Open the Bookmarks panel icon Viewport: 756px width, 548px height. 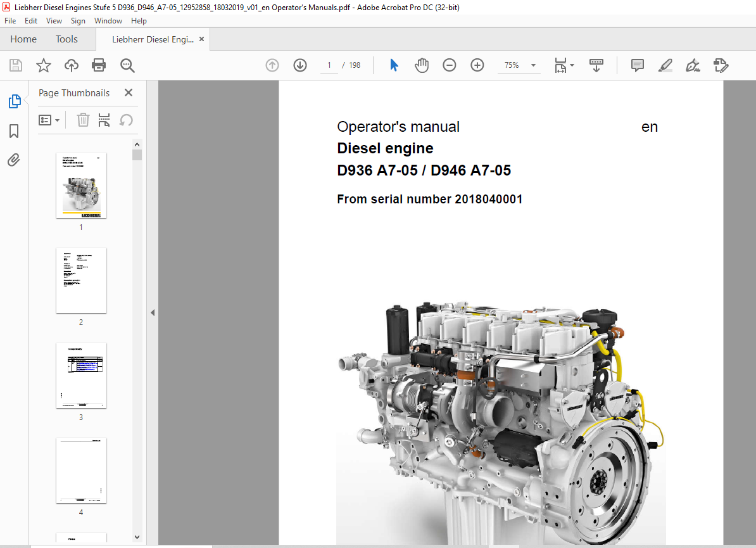coord(14,131)
